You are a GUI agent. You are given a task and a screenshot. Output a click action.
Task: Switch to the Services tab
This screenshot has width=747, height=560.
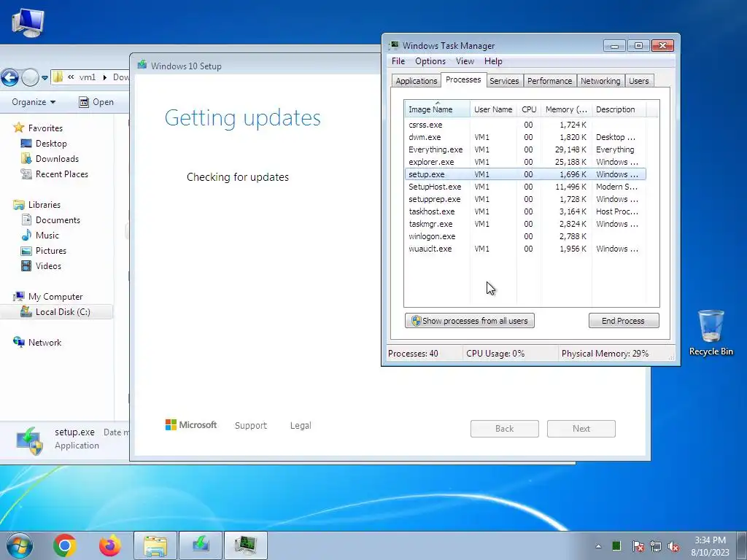coord(504,80)
